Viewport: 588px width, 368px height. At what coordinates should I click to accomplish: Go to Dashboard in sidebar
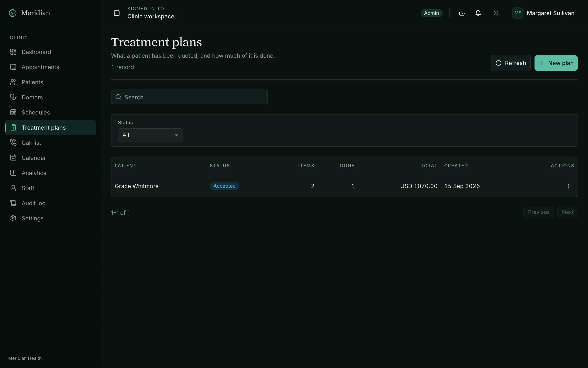(x=50, y=52)
